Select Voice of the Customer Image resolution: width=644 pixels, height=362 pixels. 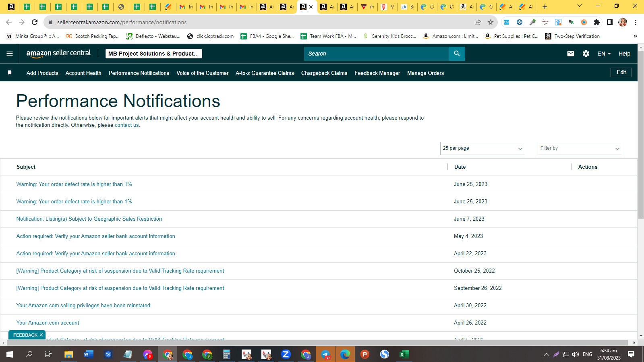pyautogui.click(x=203, y=73)
